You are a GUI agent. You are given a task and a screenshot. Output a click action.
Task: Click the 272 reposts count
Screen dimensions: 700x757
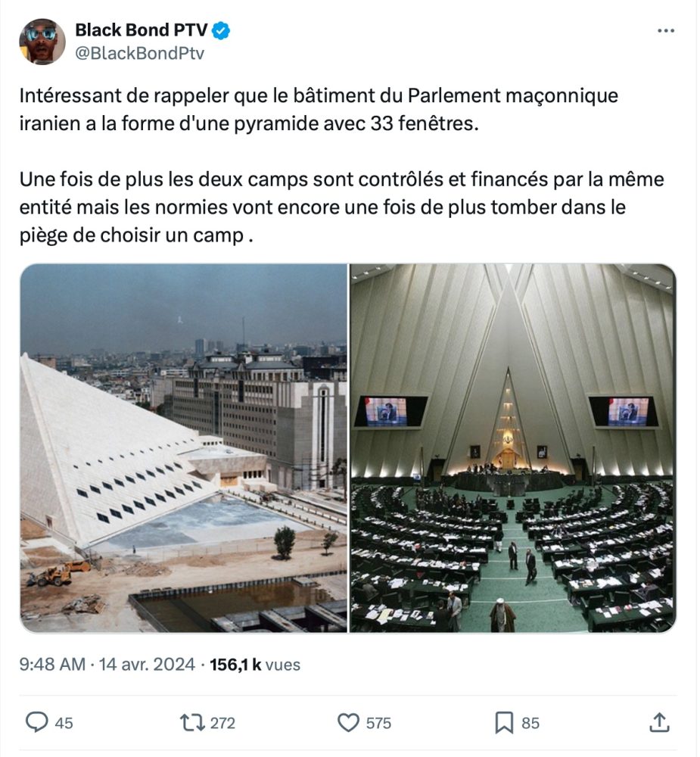[222, 723]
